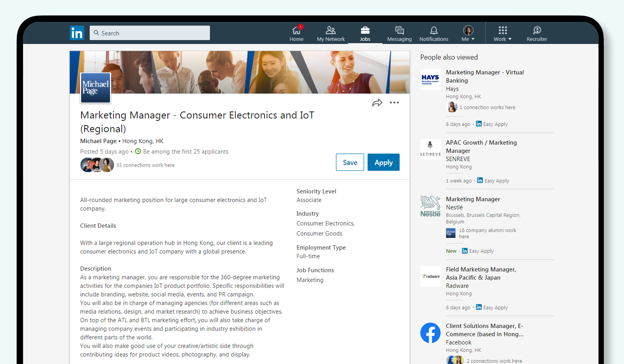
Task: Save the Marketing Manager job posting
Action: [x=350, y=162]
